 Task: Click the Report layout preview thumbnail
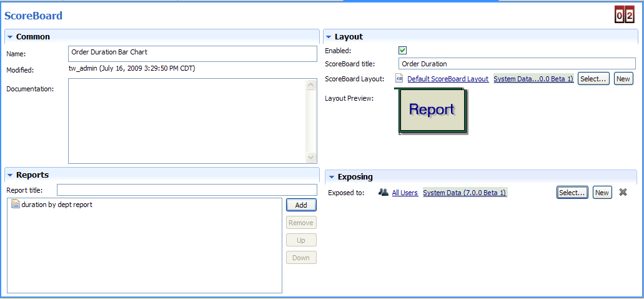tap(432, 110)
